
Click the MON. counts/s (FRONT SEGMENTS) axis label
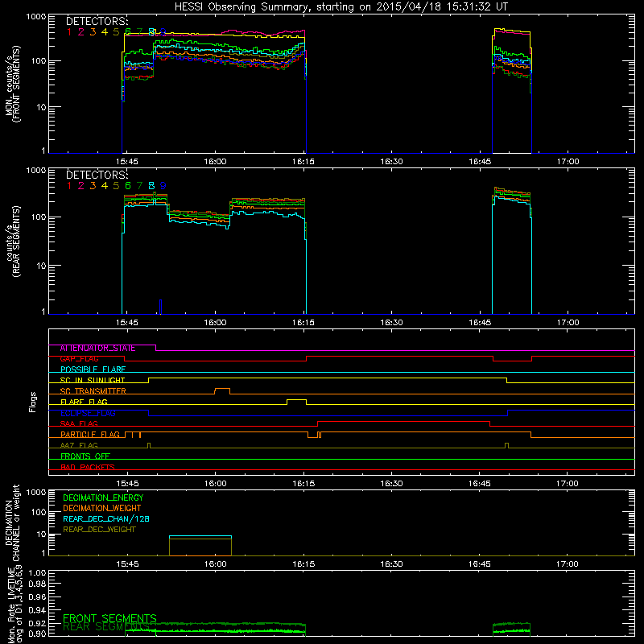pyautogui.click(x=13, y=85)
